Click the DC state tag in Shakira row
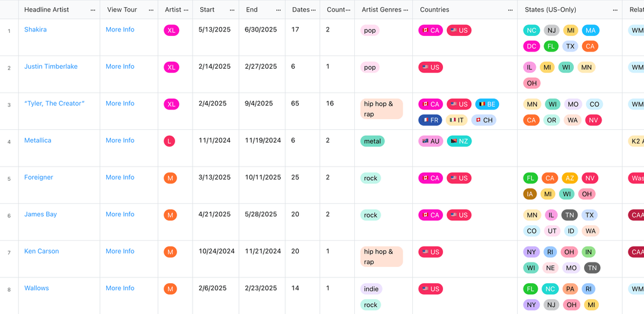The image size is (644, 314). (x=531, y=46)
